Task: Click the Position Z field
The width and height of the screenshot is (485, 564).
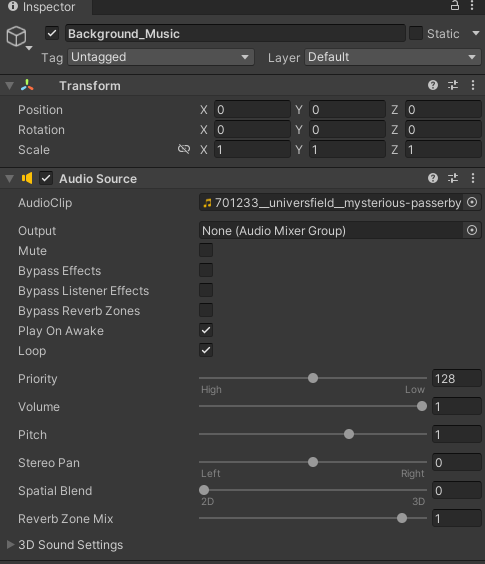Action: 443,109
